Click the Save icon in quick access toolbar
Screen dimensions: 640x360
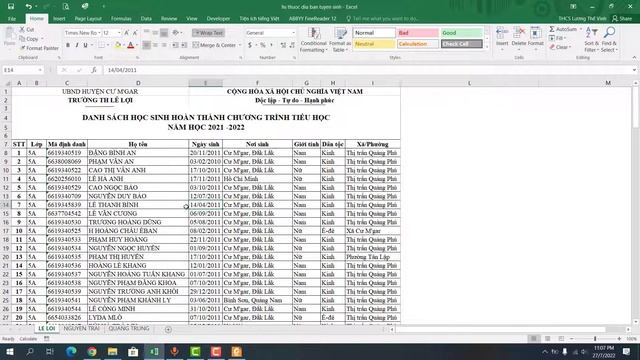11,7
